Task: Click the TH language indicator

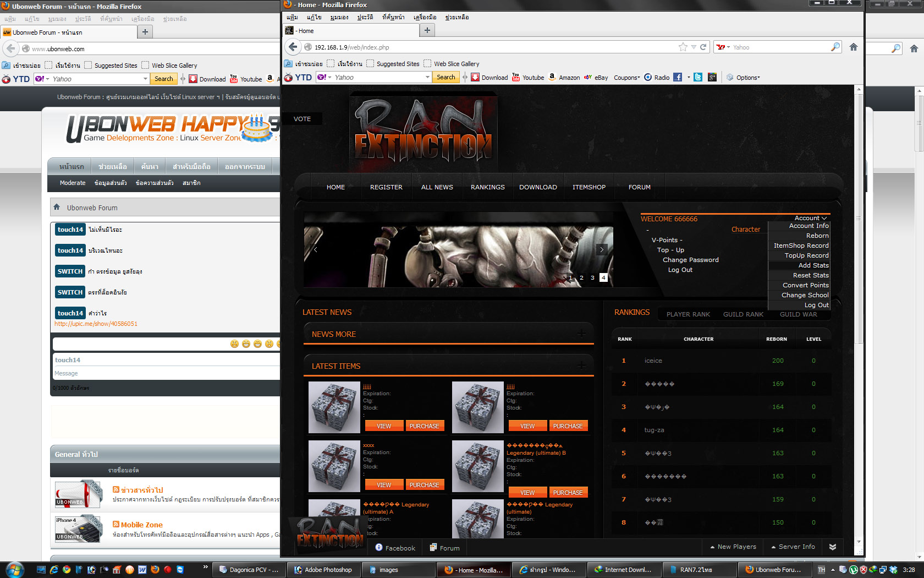Action: [822, 570]
